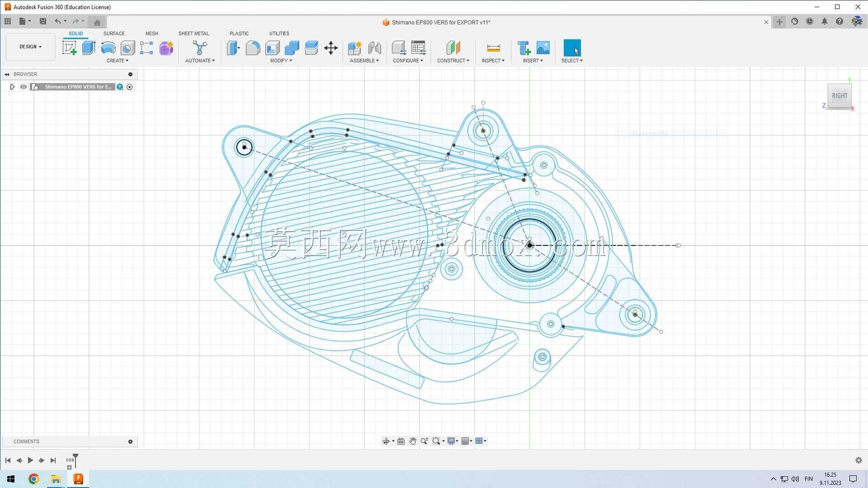The image size is (868, 488).
Task: Select the Insert Canvas image tool
Action: click(x=543, y=48)
